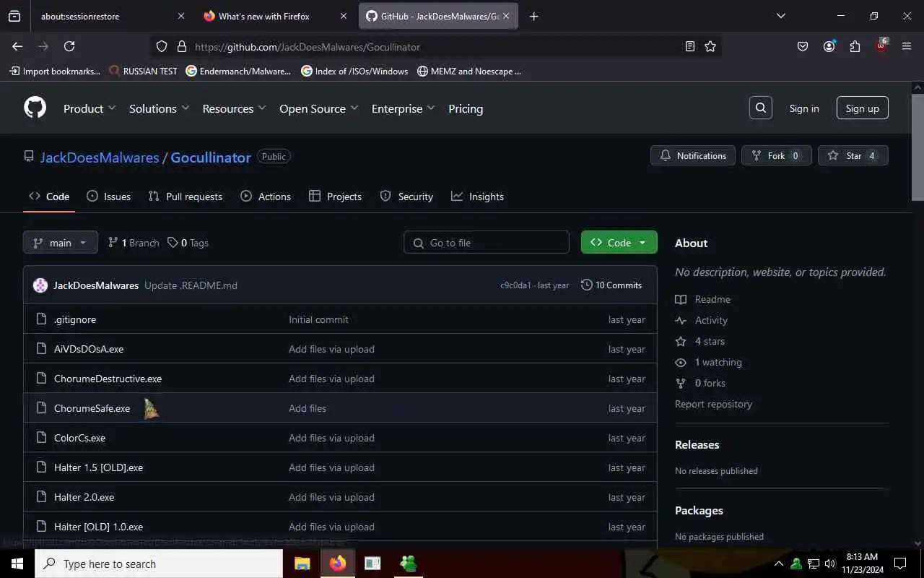Viewport: 924px width, 578px height.
Task: Bookmark this page with star icon
Action: click(x=710, y=46)
